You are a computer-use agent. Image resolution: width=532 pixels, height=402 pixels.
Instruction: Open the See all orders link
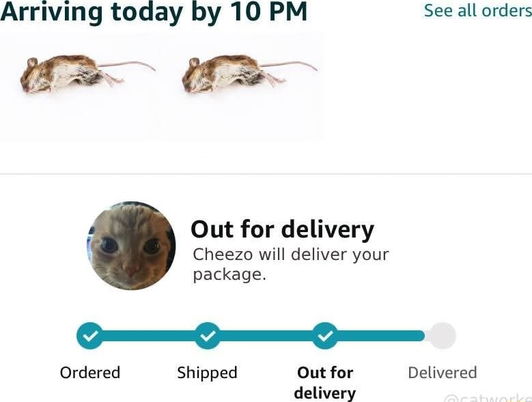tap(478, 11)
